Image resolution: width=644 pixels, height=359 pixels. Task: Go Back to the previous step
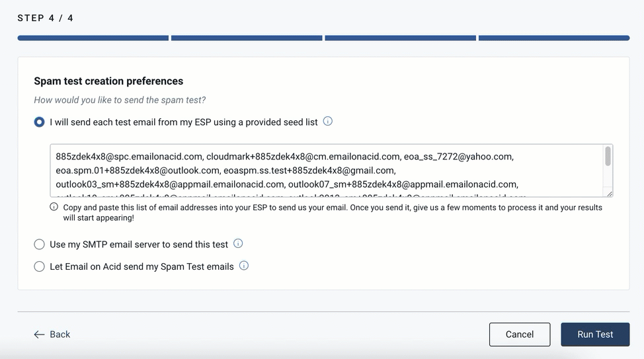click(52, 335)
